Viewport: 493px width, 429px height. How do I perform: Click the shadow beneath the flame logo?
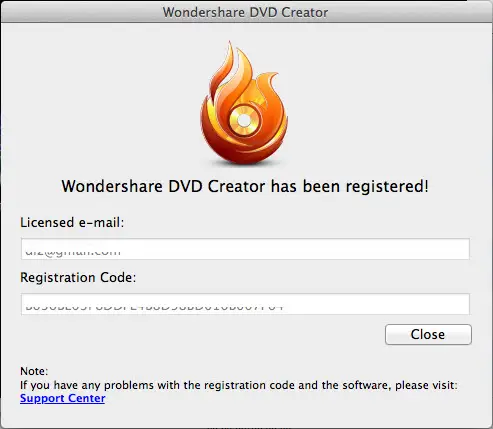pos(244,164)
